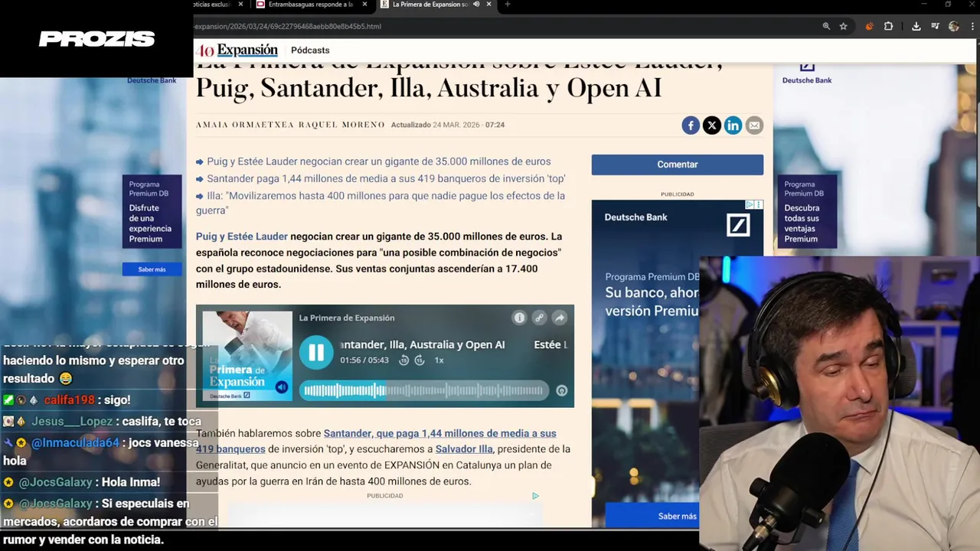The image size is (980, 551).
Task: Click the circular icon right of waveform
Action: point(561,390)
